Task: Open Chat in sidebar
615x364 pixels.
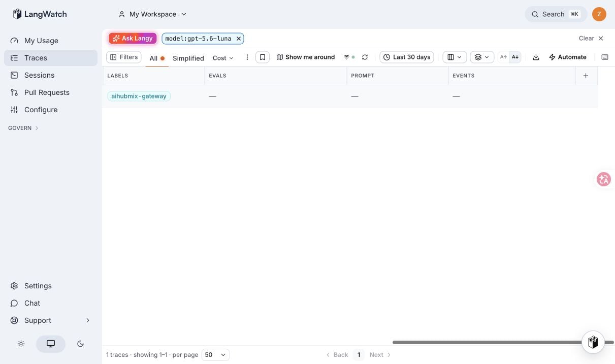Action: [51, 303]
